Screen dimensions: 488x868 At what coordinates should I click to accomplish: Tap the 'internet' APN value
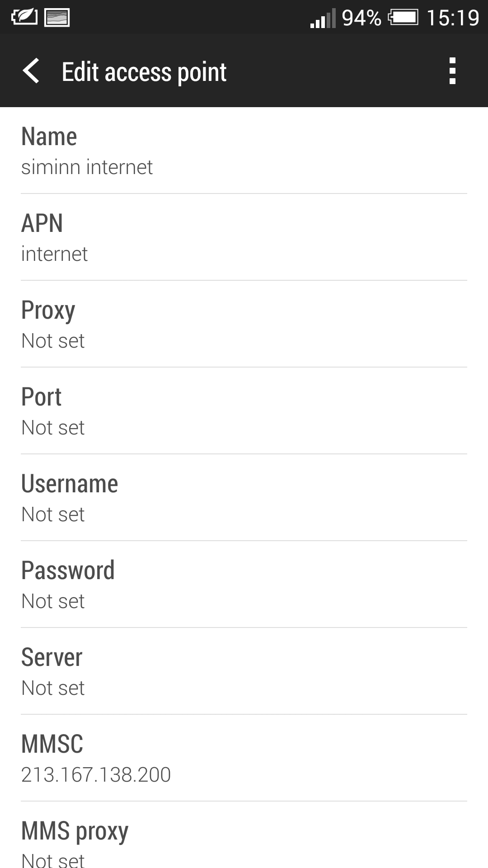[54, 254]
